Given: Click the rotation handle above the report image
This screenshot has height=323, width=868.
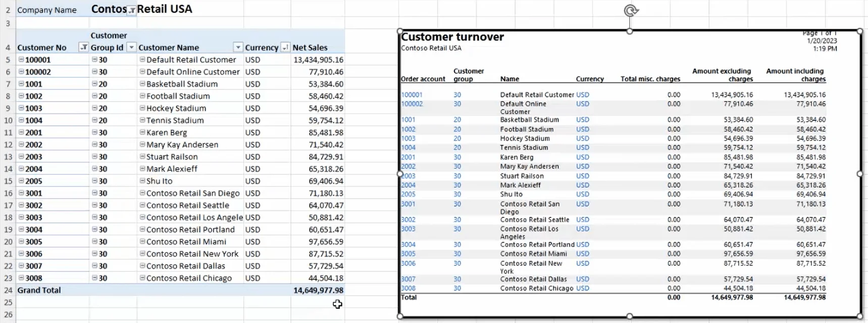Looking at the screenshot, I should point(630,10).
